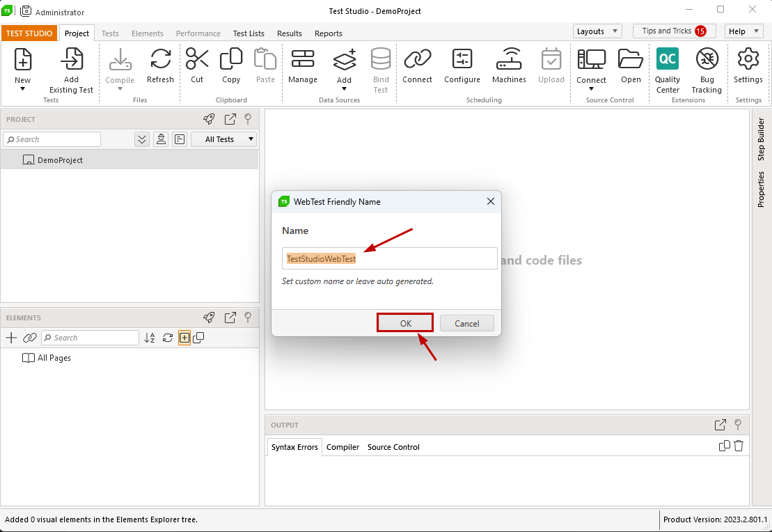772x532 pixels.
Task: Pop out the Project panel
Action: click(230, 119)
